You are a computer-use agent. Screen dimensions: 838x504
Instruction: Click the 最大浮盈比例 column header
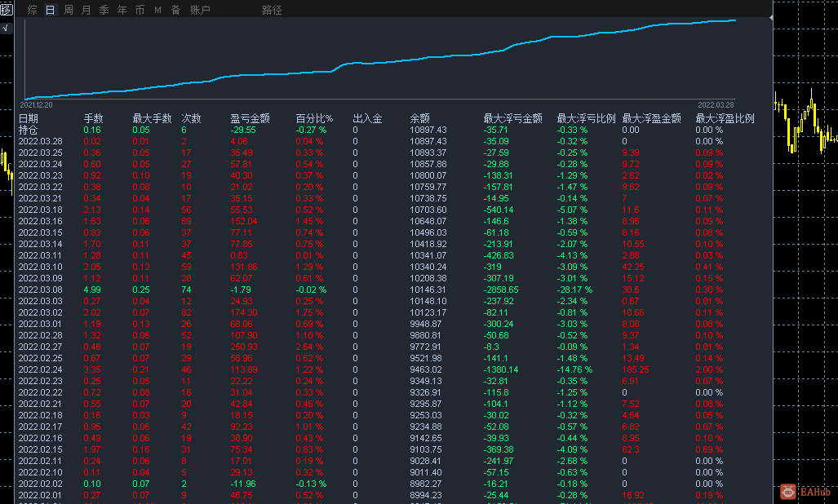point(725,118)
